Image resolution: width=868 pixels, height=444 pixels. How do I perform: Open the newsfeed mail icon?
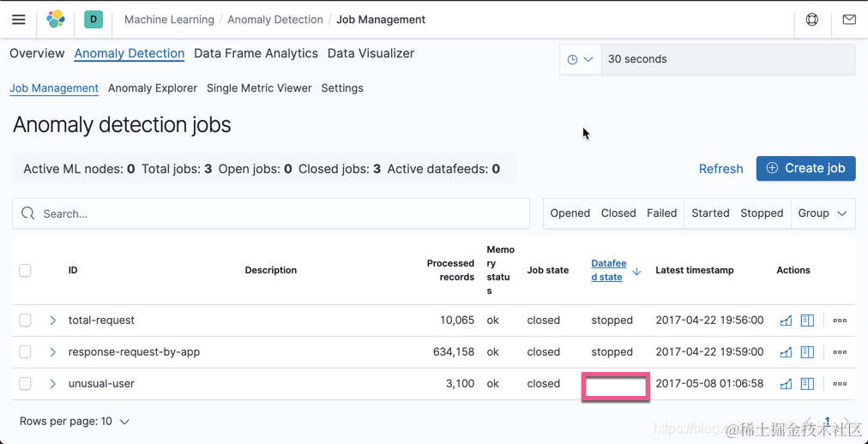849,20
